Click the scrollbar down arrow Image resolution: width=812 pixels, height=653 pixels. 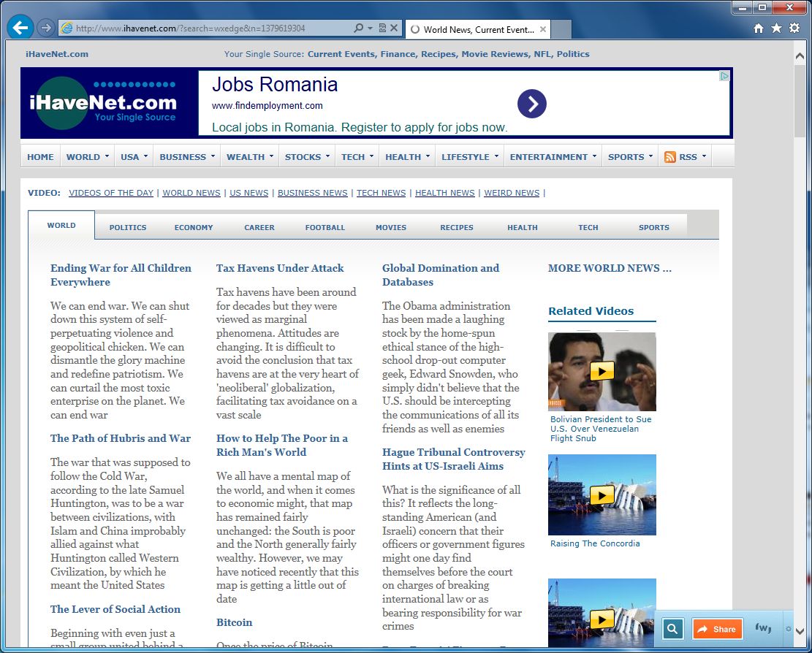pyautogui.click(x=800, y=631)
